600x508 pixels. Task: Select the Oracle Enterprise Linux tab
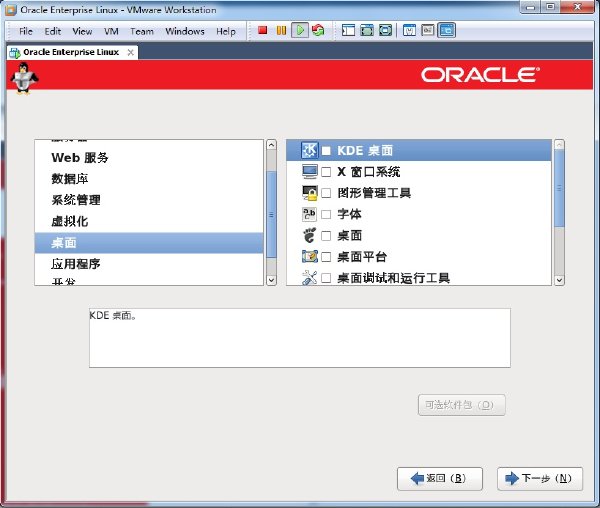pyautogui.click(x=71, y=52)
